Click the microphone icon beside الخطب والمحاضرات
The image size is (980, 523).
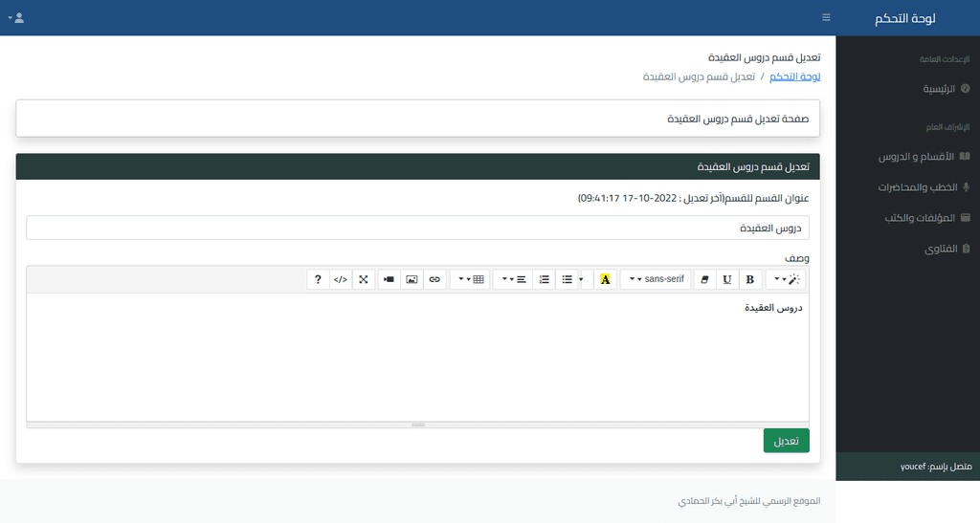point(966,187)
